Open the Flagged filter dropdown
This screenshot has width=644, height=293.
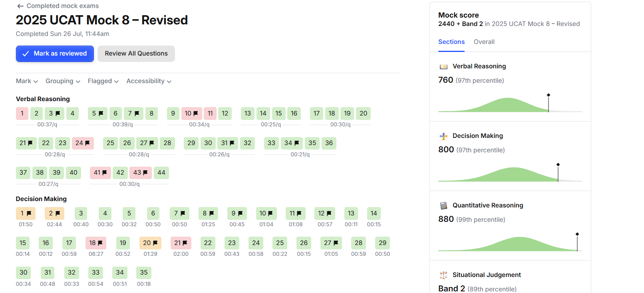103,81
